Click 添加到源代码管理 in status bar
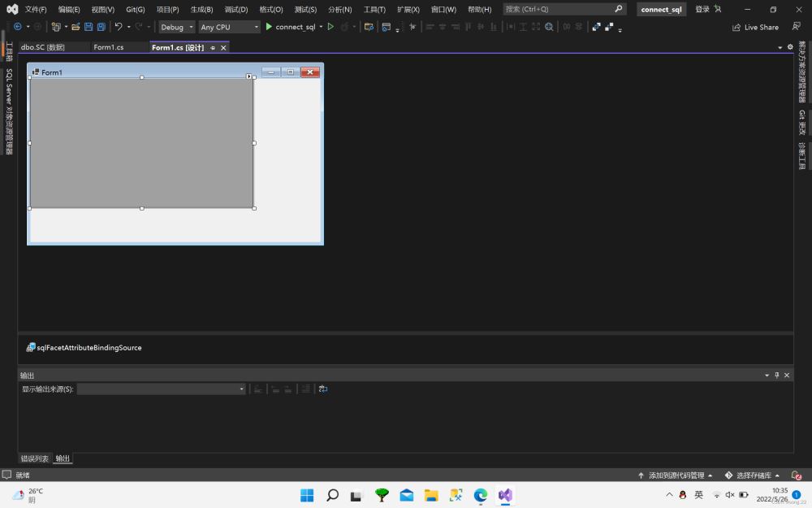 click(x=676, y=475)
